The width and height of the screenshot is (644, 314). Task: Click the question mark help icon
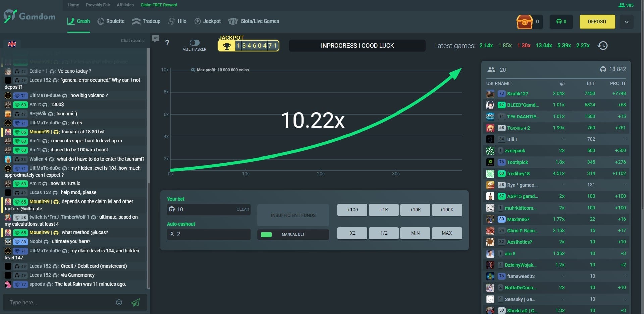(x=167, y=43)
